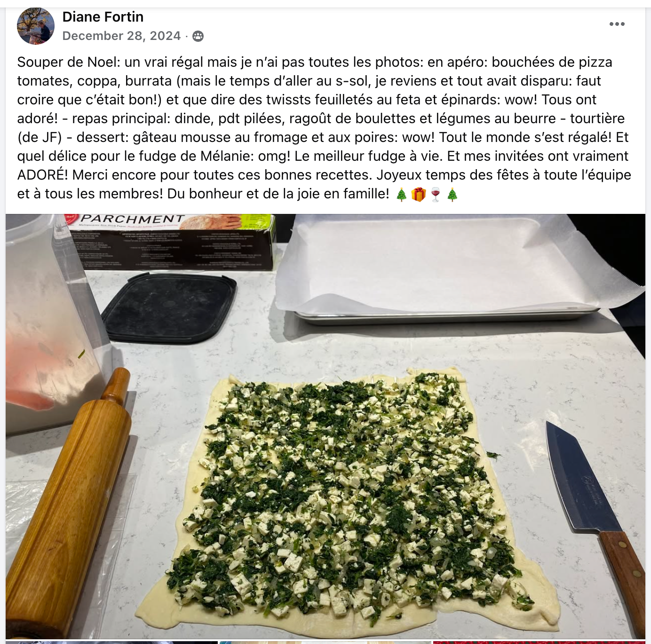Image resolution: width=651 pixels, height=644 pixels.
Task: Open the post's December 28, 2024 timestamp
Action: coord(121,36)
